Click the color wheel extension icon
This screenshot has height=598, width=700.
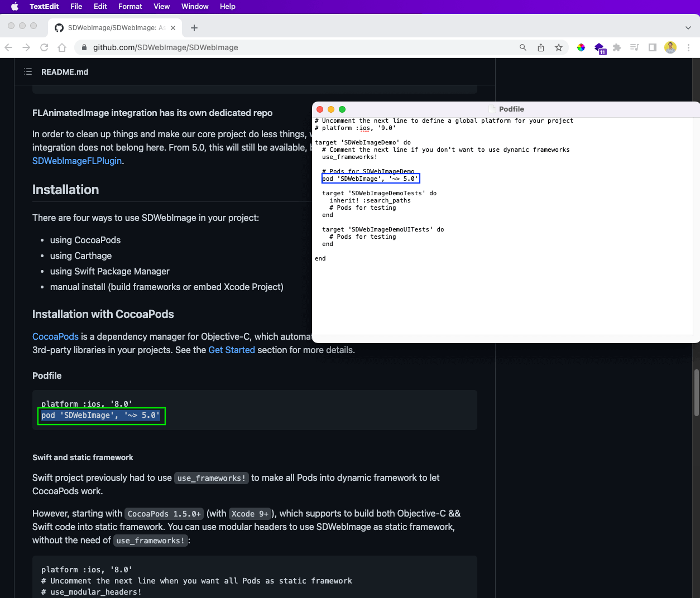581,47
